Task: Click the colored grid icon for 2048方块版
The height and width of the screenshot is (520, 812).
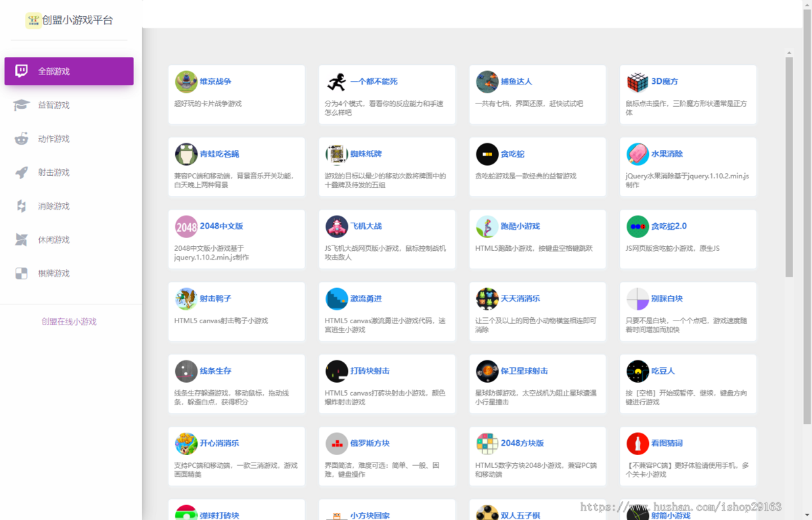Action: (x=487, y=444)
